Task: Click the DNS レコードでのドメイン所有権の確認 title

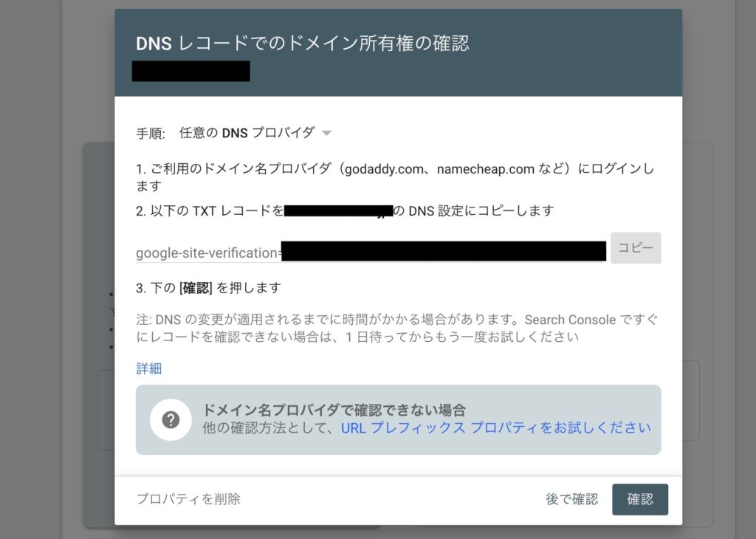Action: click(302, 44)
